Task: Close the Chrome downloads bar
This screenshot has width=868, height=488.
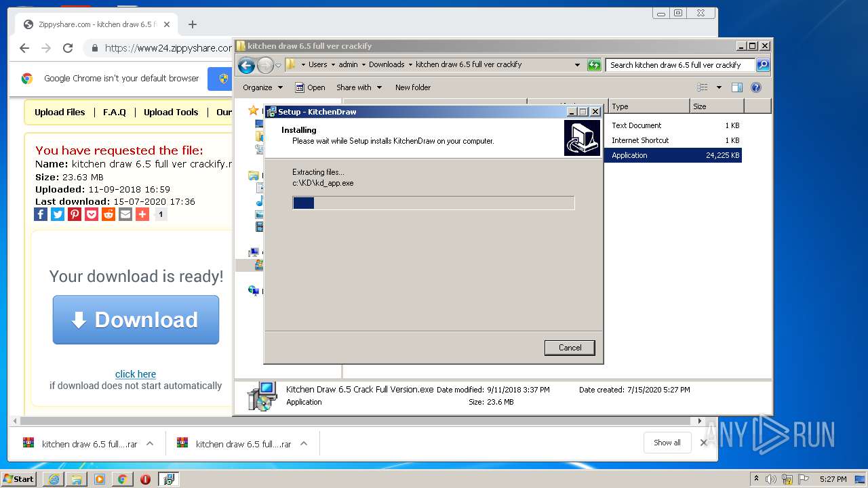Action: [x=703, y=443]
